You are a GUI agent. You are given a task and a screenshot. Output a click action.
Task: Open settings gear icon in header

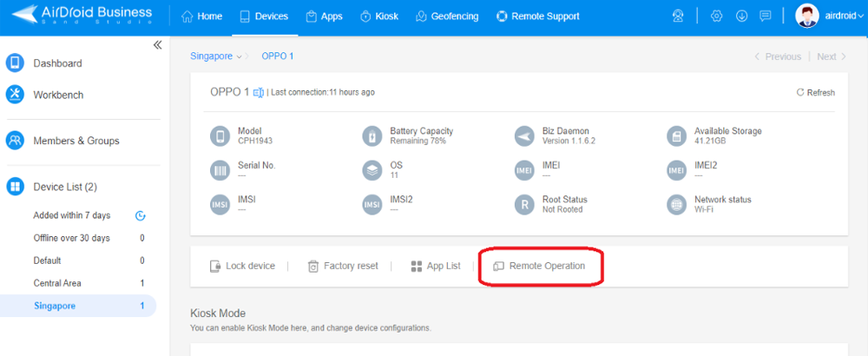click(716, 16)
